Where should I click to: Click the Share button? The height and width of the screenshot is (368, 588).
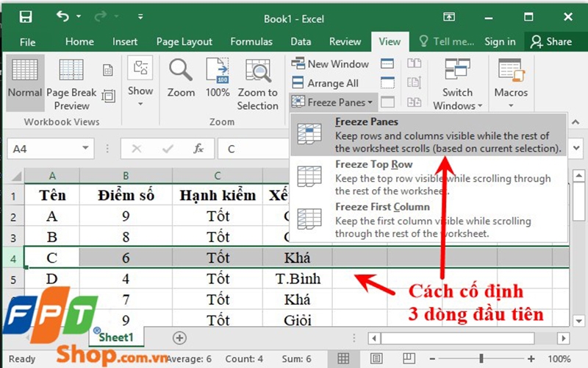(x=551, y=41)
